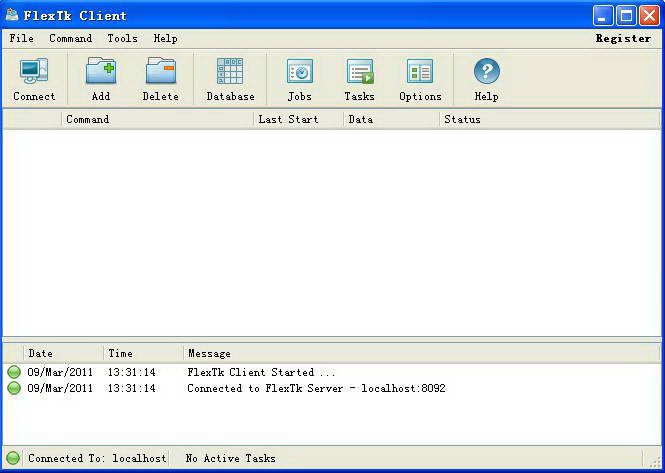Click green status icon for Connected to Server row
Image resolution: width=665 pixels, height=473 pixels.
tap(14, 388)
